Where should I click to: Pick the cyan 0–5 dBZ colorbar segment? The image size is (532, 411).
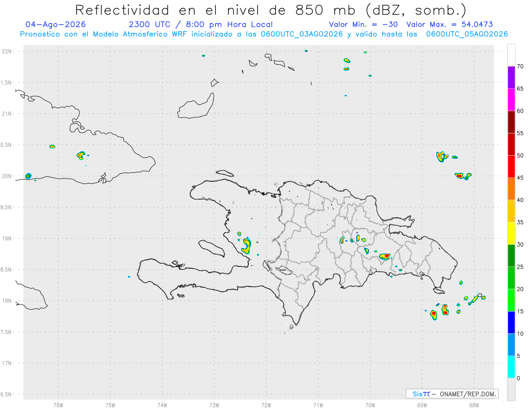511,367
